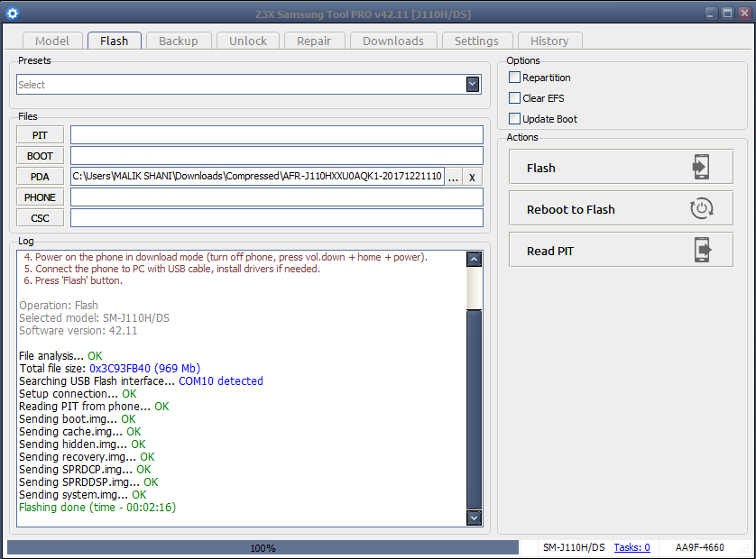Toggle the Clear EFS option

(x=515, y=98)
